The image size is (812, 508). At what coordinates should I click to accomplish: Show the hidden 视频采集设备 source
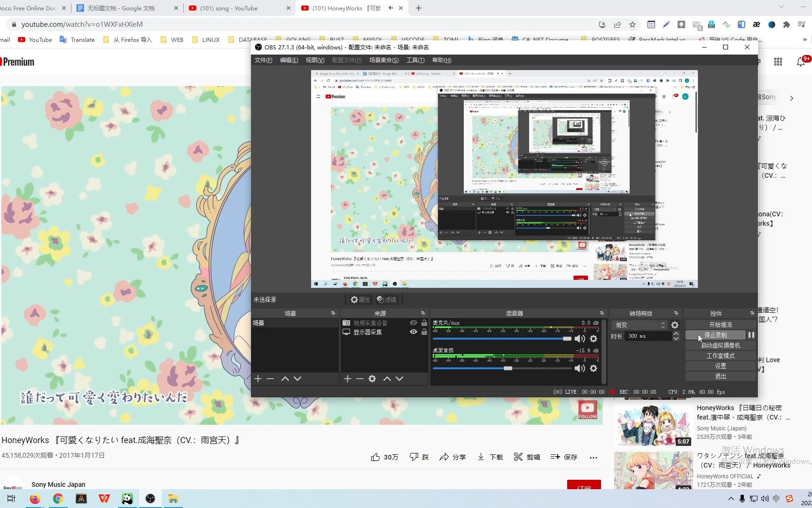coord(414,323)
